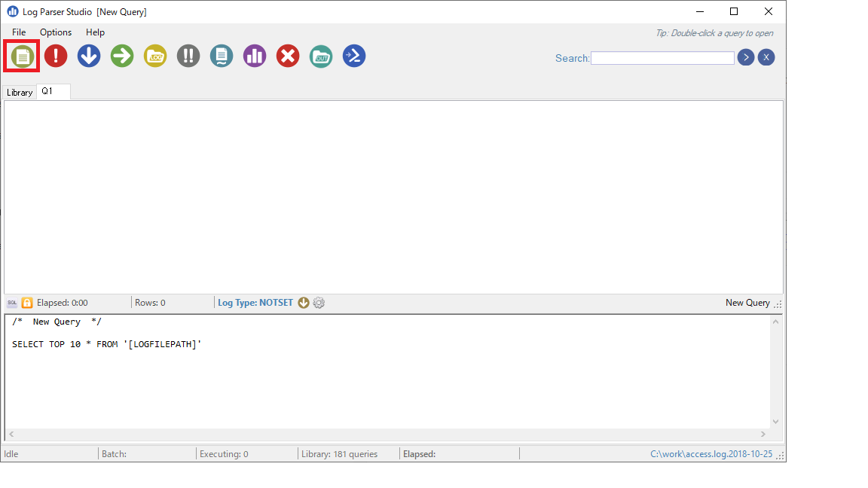The image size is (868, 488).
Task: Click the blue export-to-PowerShell icon
Action: click(353, 56)
